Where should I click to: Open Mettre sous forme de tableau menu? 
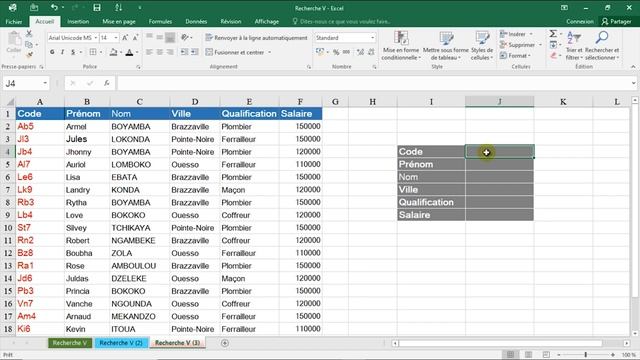click(x=446, y=46)
